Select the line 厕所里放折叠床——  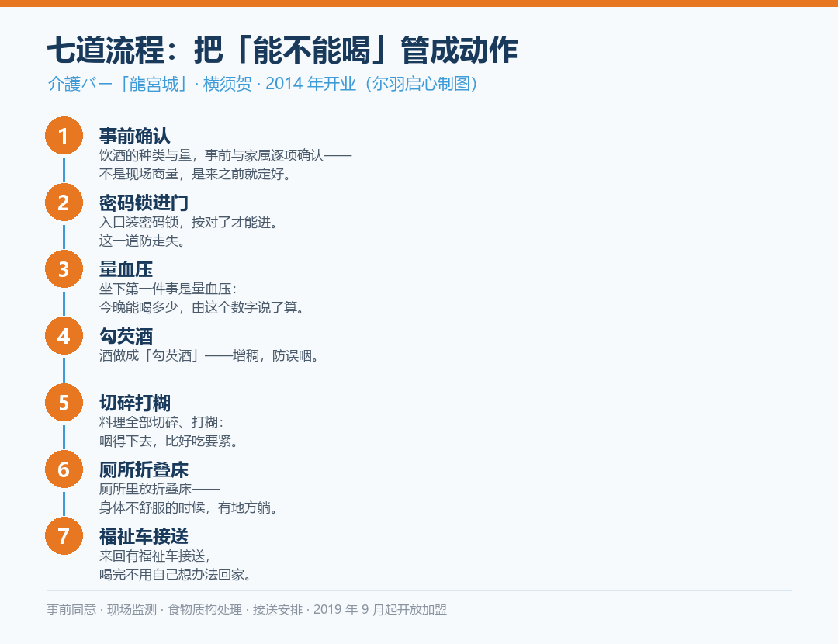click(x=160, y=490)
